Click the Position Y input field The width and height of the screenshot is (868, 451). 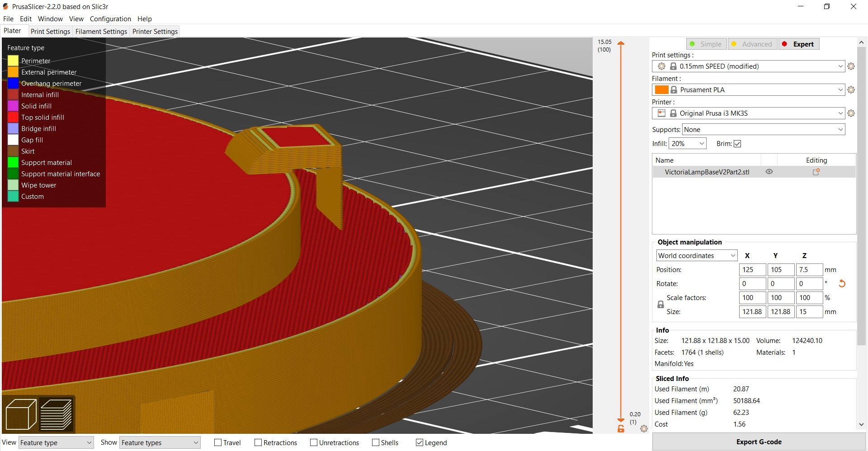pos(781,270)
